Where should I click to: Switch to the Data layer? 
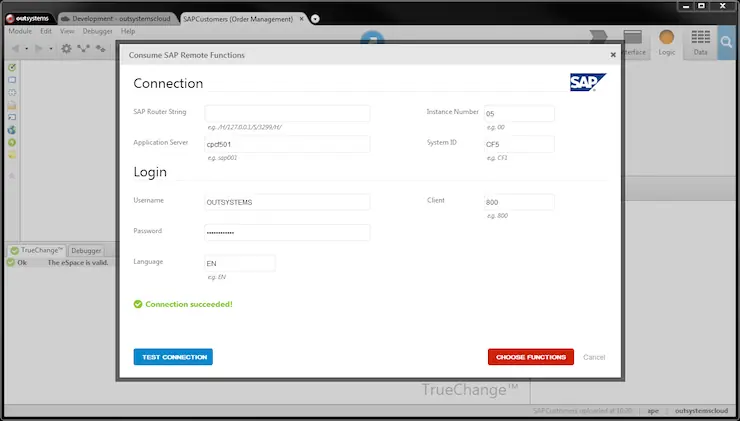coord(700,43)
